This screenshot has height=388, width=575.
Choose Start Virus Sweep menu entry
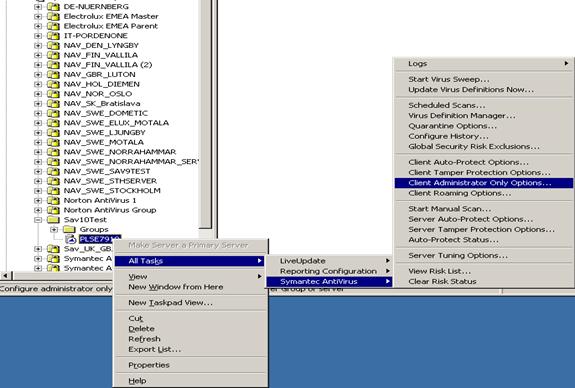(484, 79)
